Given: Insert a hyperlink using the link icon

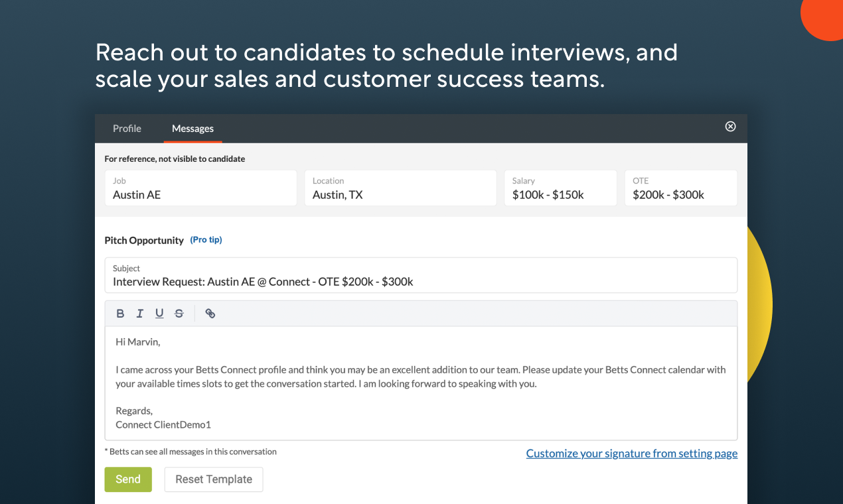Looking at the screenshot, I should point(210,314).
